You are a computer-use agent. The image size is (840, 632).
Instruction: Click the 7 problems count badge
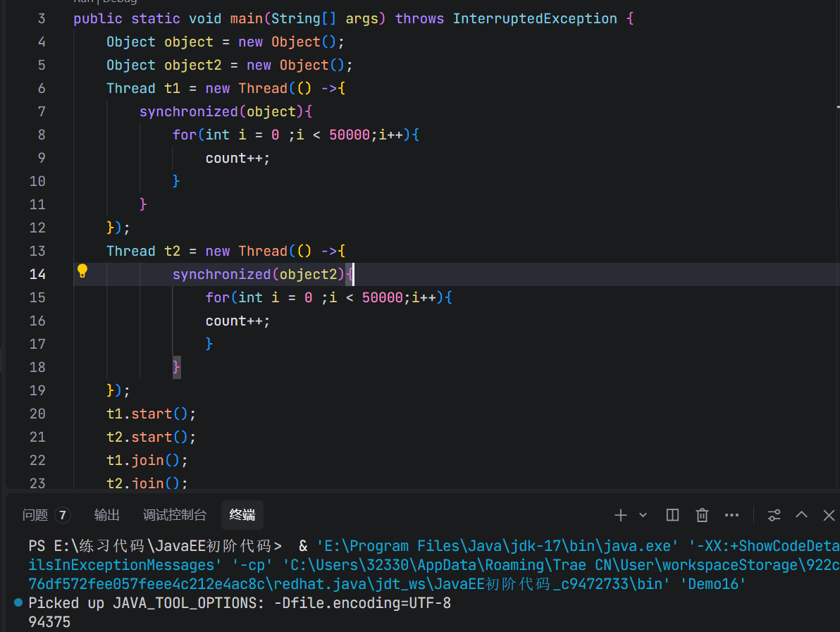tap(63, 515)
